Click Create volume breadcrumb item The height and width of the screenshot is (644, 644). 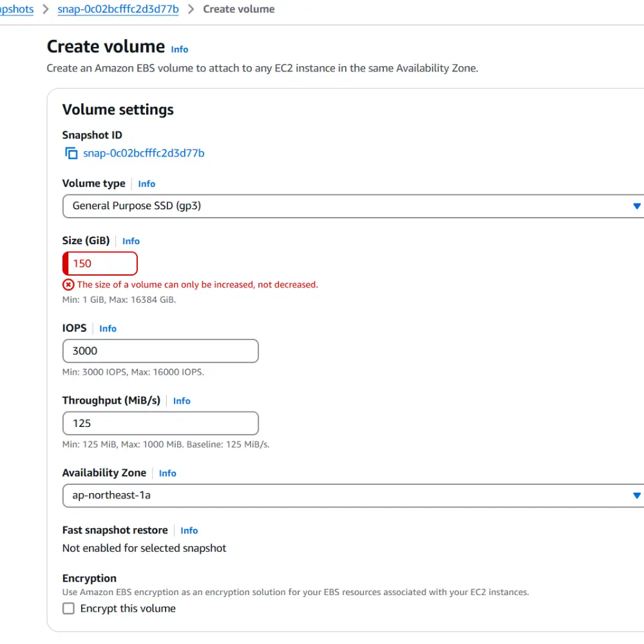(238, 10)
